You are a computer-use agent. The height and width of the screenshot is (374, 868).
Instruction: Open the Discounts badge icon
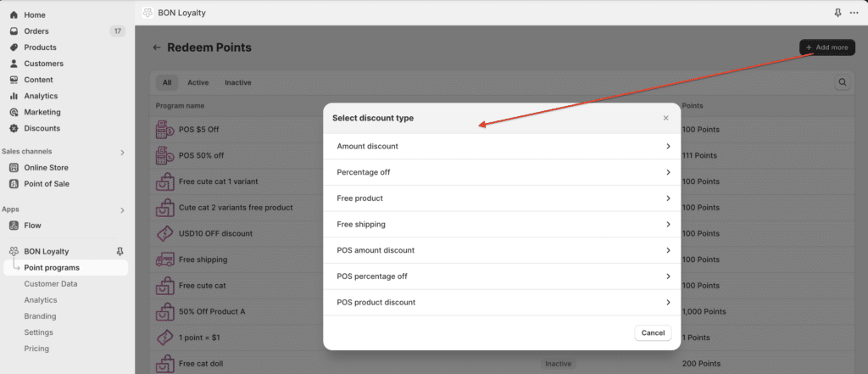[x=14, y=128]
